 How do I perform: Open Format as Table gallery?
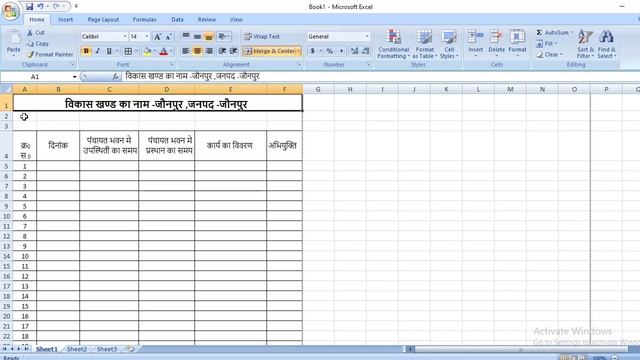coord(424,44)
